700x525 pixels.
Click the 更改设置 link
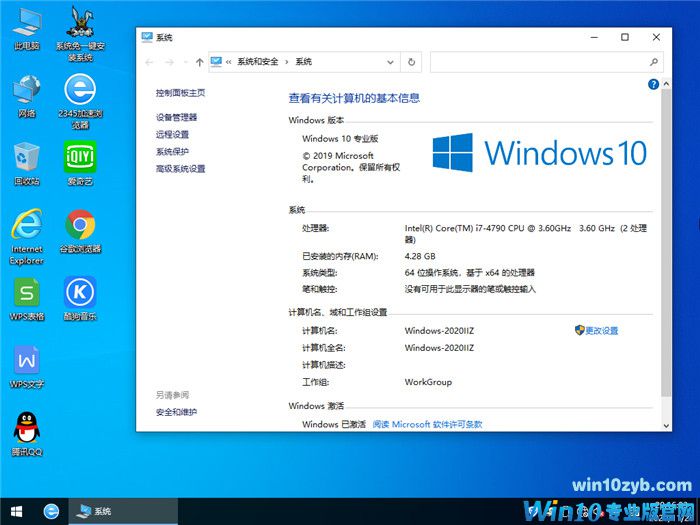pos(601,330)
